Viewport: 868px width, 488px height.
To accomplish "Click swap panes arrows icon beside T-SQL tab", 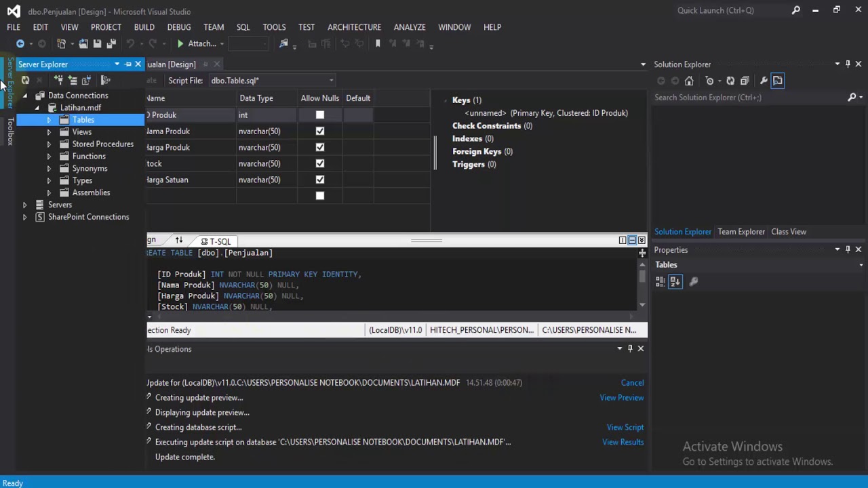I will point(179,241).
